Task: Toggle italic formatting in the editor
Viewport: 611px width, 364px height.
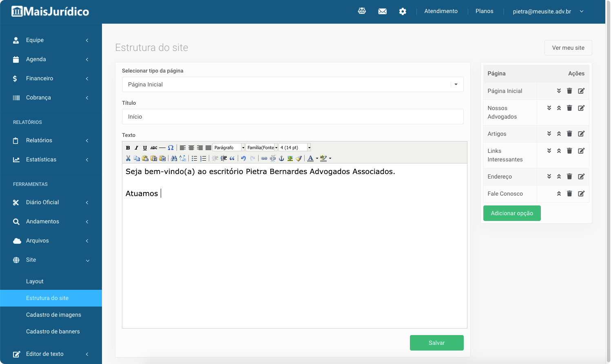Action: click(x=137, y=148)
